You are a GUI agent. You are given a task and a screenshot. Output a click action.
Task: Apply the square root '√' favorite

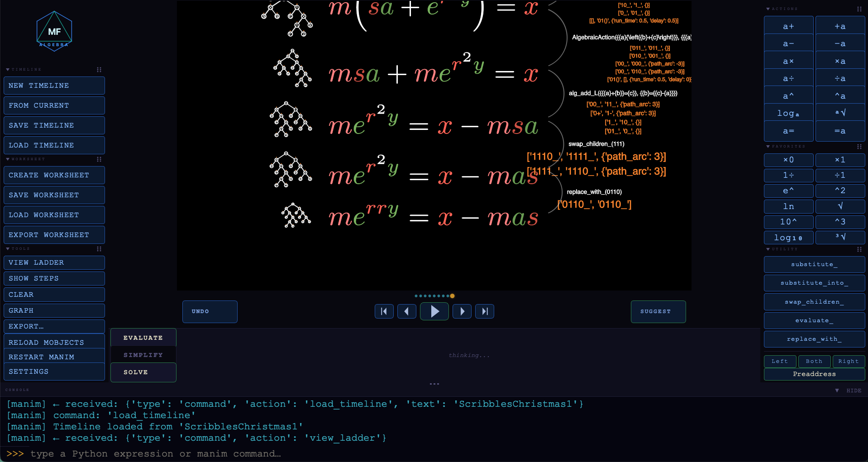click(840, 206)
